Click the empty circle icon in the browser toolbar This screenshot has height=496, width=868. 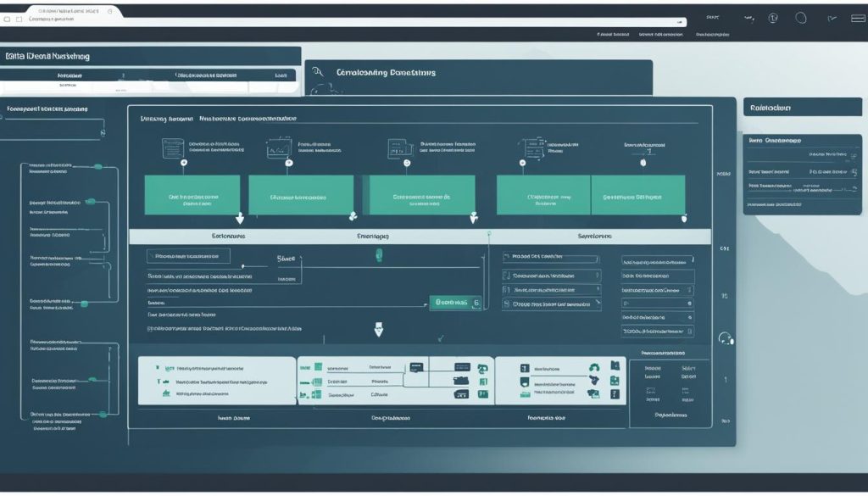click(x=801, y=18)
